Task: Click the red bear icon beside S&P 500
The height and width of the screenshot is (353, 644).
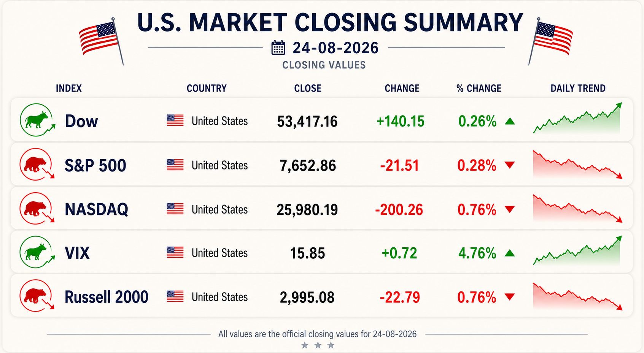Action: pos(37,164)
